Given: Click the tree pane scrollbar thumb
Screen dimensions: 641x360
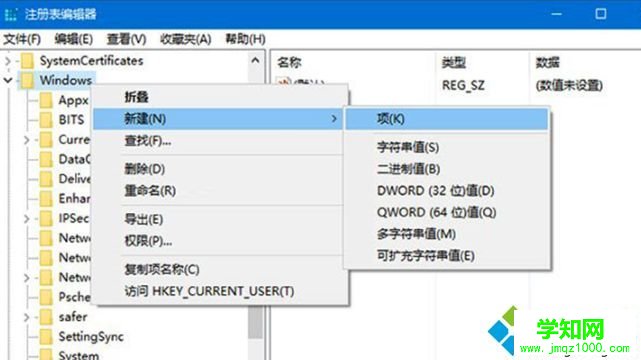Looking at the screenshot, I should (x=256, y=322).
